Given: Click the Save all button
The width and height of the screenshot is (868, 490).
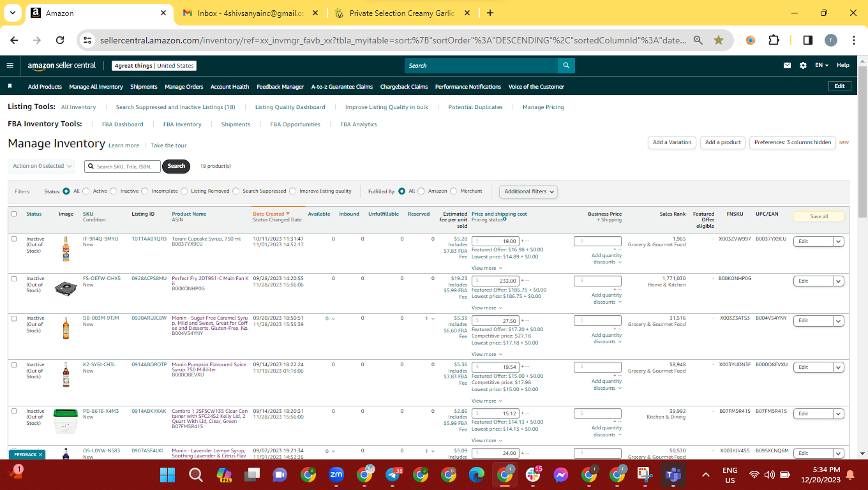Looking at the screenshot, I should tap(819, 217).
